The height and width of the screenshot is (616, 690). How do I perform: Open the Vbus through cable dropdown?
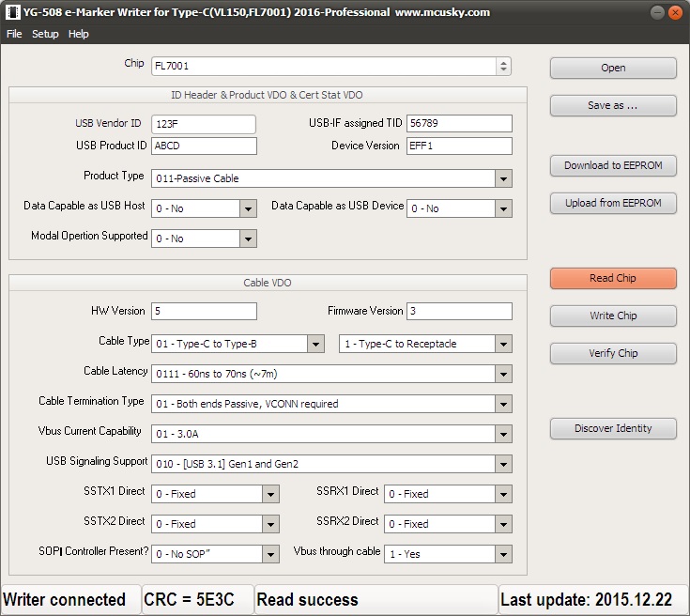tap(504, 554)
